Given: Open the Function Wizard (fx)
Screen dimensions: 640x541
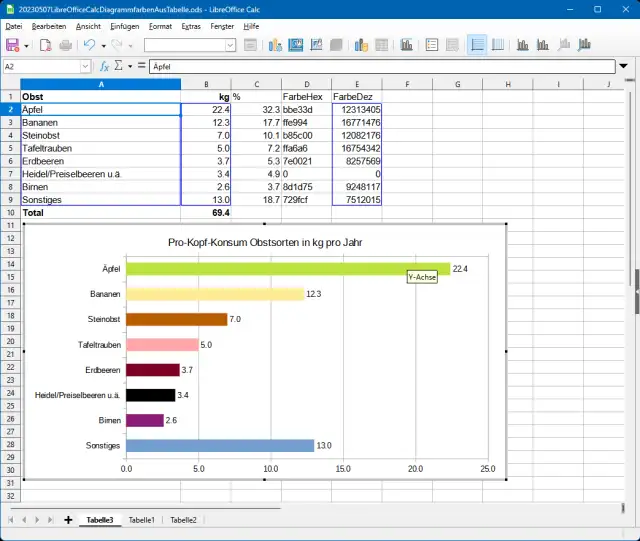Looking at the screenshot, I should 104,66.
